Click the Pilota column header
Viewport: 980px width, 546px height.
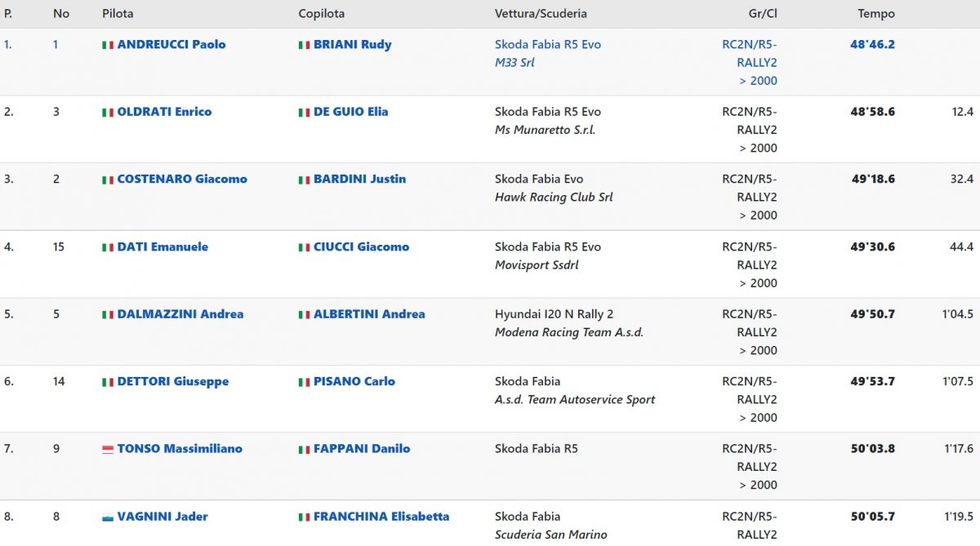(118, 14)
